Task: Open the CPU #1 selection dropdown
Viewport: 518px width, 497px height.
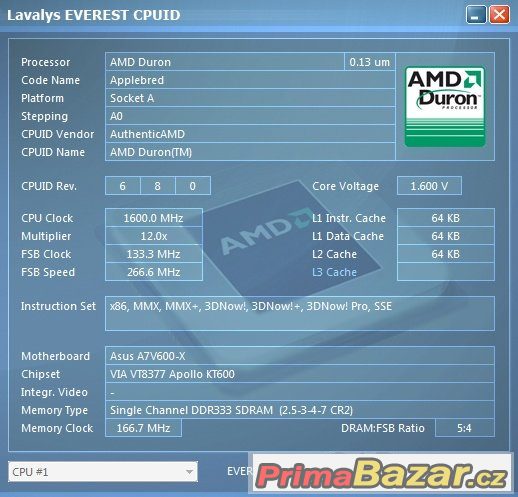Action: tap(103, 472)
